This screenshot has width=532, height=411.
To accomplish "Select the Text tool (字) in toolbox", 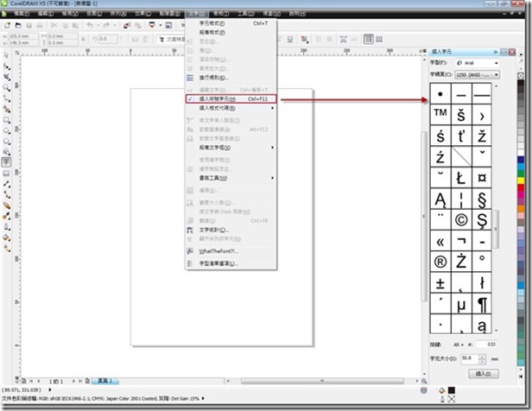I will coord(6,162).
